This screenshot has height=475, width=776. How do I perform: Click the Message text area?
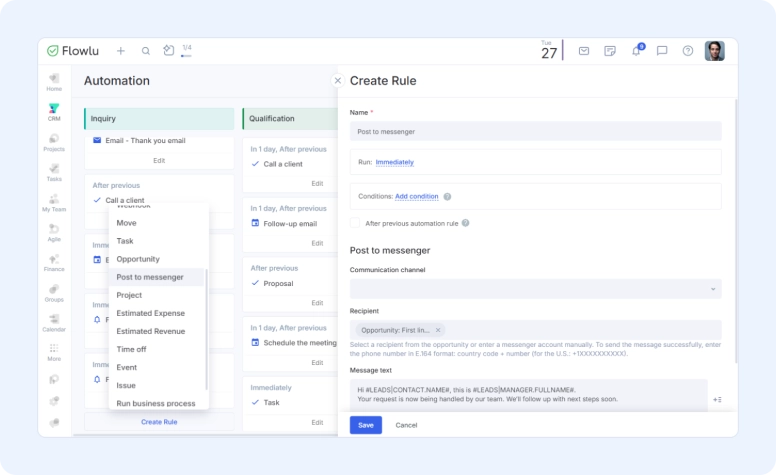[x=529, y=395]
